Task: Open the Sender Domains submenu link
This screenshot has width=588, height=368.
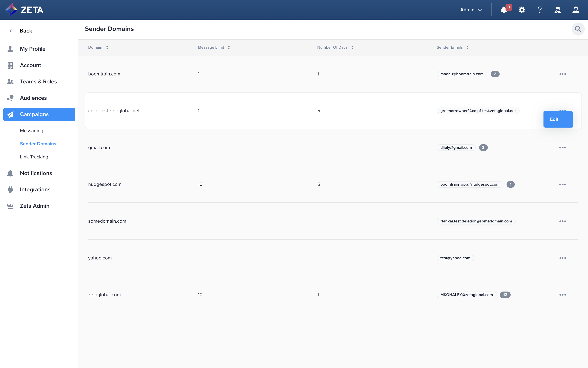Action: pos(38,144)
